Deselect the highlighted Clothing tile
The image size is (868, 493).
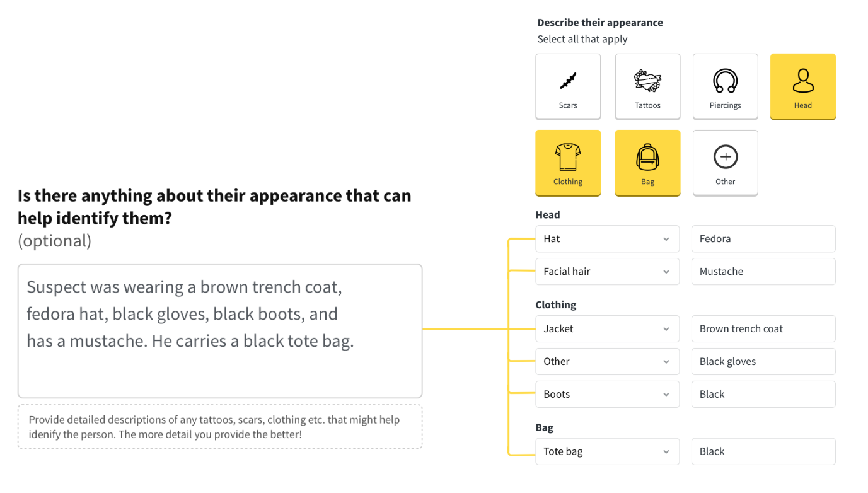568,163
